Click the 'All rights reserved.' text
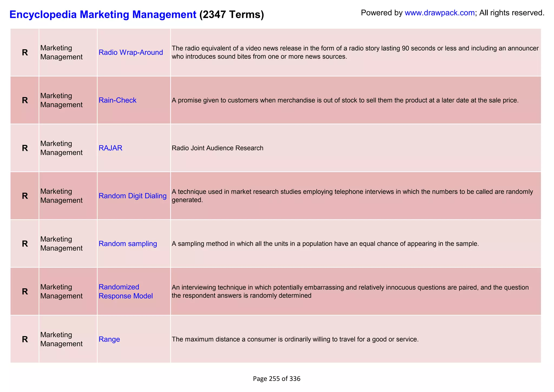 [x=512, y=13]
